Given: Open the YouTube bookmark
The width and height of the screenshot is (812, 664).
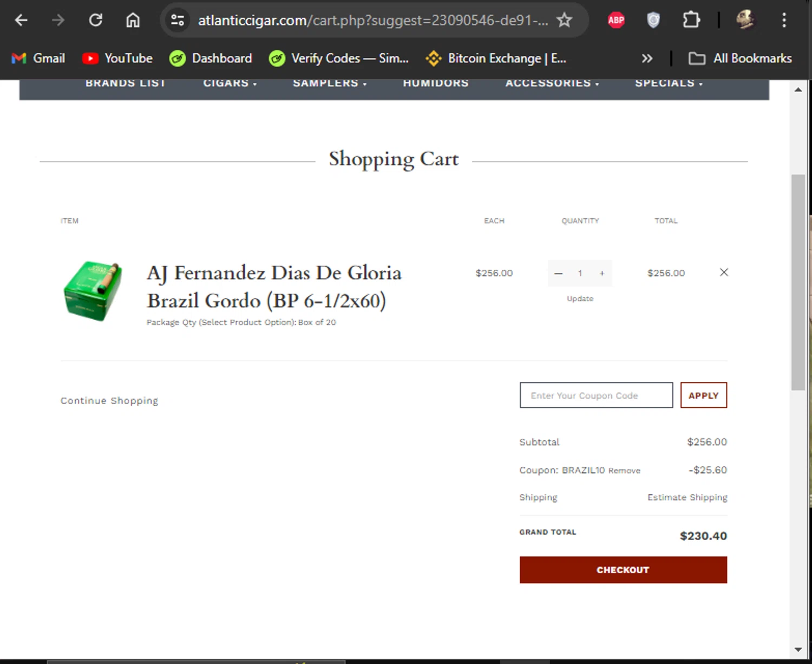Looking at the screenshot, I should 117,58.
